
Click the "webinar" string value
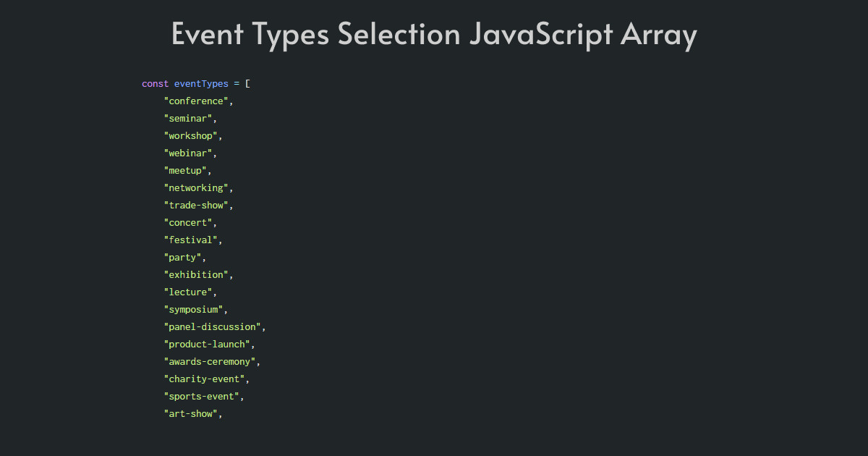(x=188, y=153)
